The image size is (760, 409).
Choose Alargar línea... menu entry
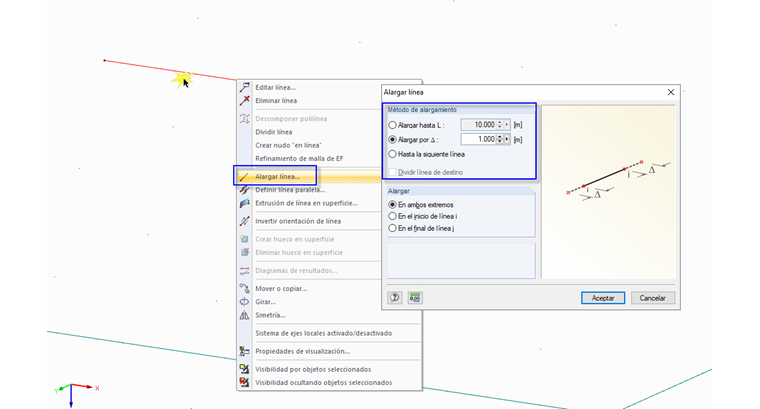(278, 176)
